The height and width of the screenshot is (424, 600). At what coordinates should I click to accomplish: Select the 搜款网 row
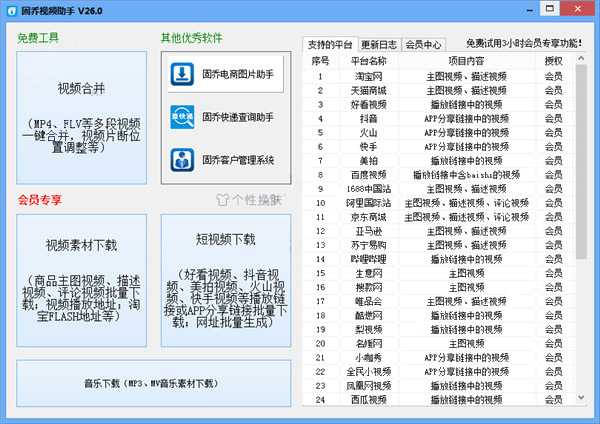click(x=439, y=287)
